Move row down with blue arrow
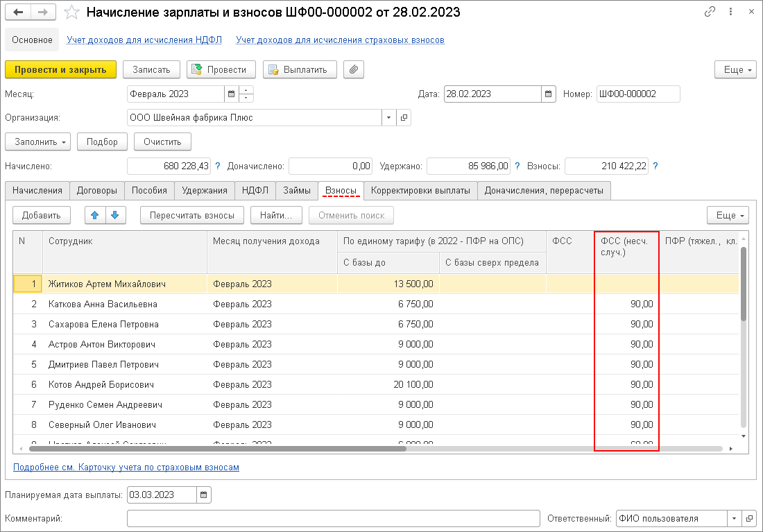The width and height of the screenshot is (763, 532). click(115, 215)
